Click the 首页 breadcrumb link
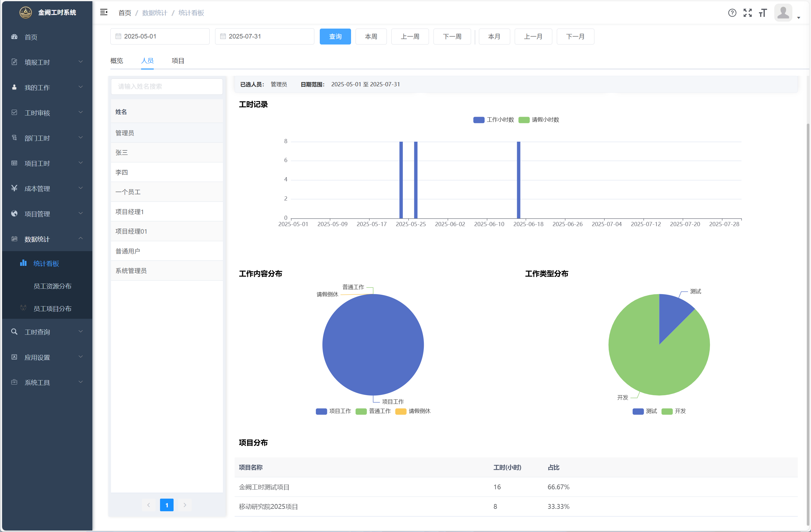Image resolution: width=811 pixels, height=532 pixels. 125,13
